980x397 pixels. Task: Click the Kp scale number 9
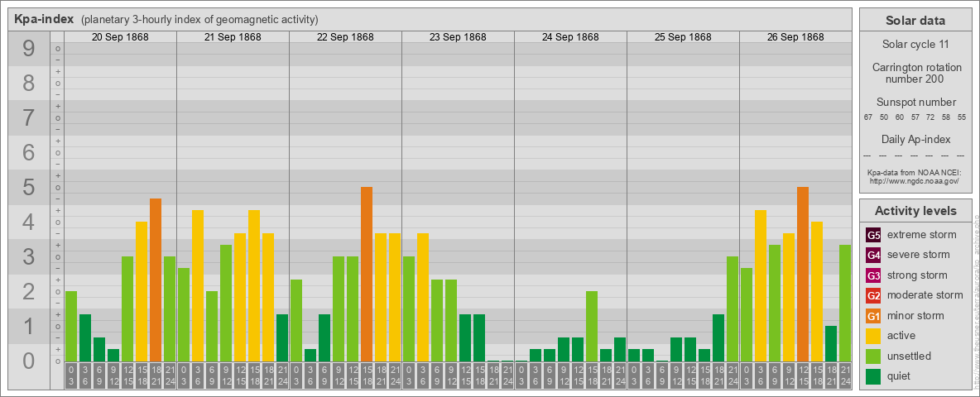pos(29,49)
